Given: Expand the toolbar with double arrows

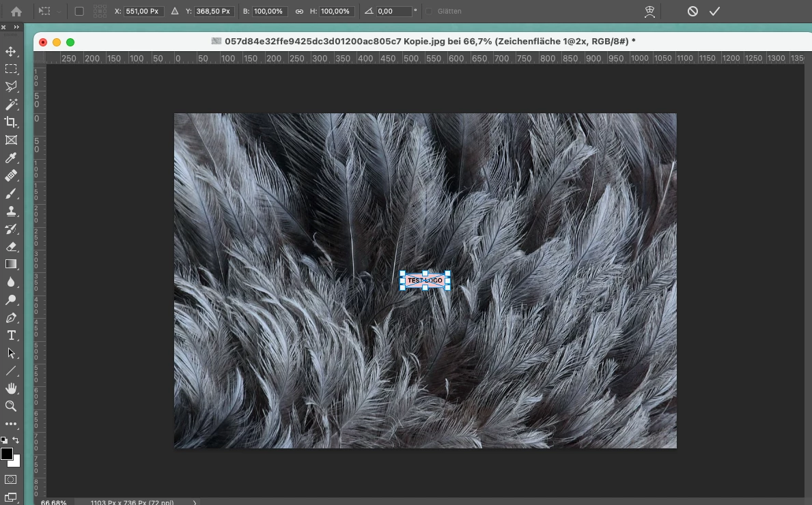Looking at the screenshot, I should (x=16, y=27).
